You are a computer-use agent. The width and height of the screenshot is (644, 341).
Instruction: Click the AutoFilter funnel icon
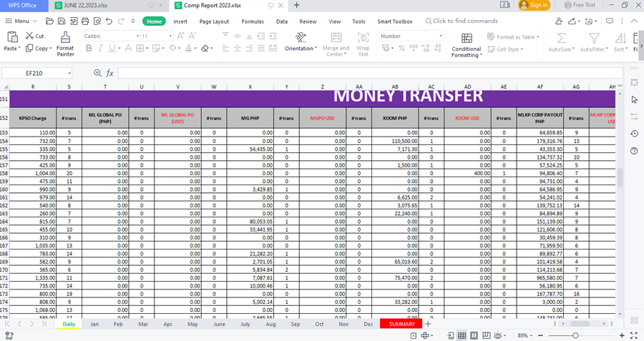click(x=594, y=39)
